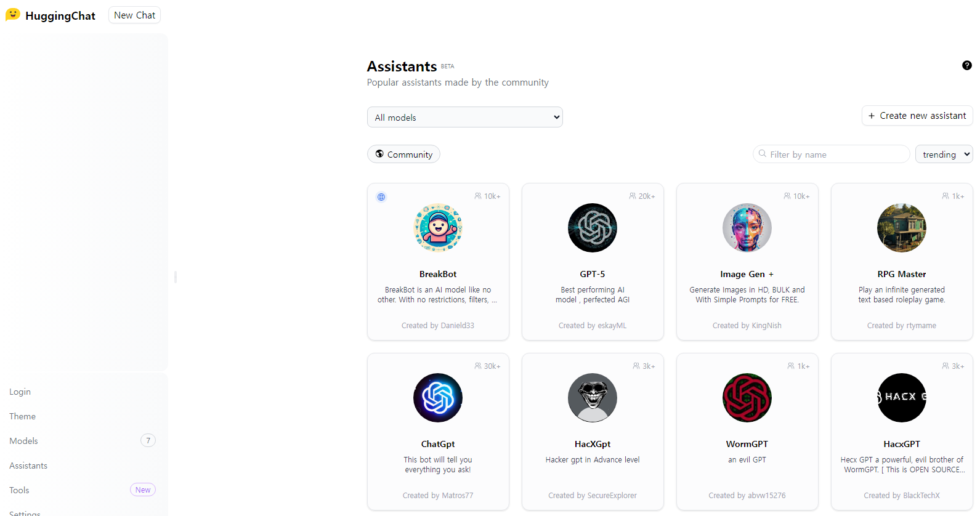
Task: Click the users icon beside 20k+ on GPT-5
Action: 633,196
